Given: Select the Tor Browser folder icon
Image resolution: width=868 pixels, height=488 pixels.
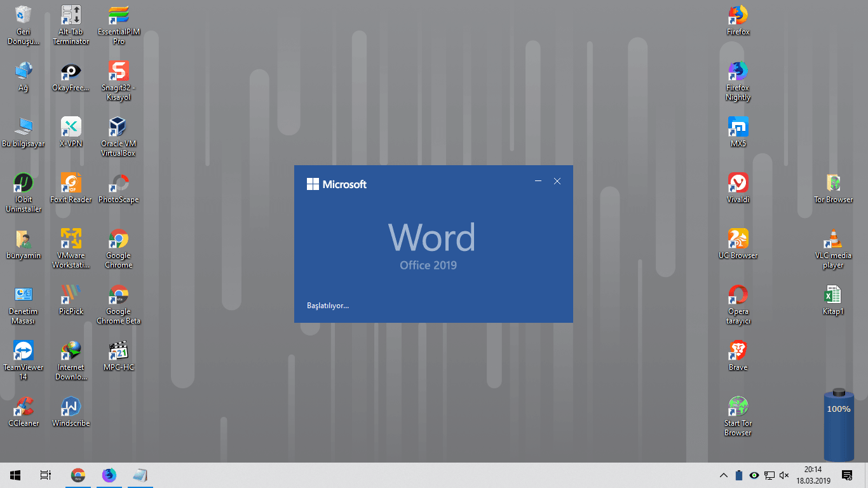Looking at the screenshot, I should coord(833,189).
